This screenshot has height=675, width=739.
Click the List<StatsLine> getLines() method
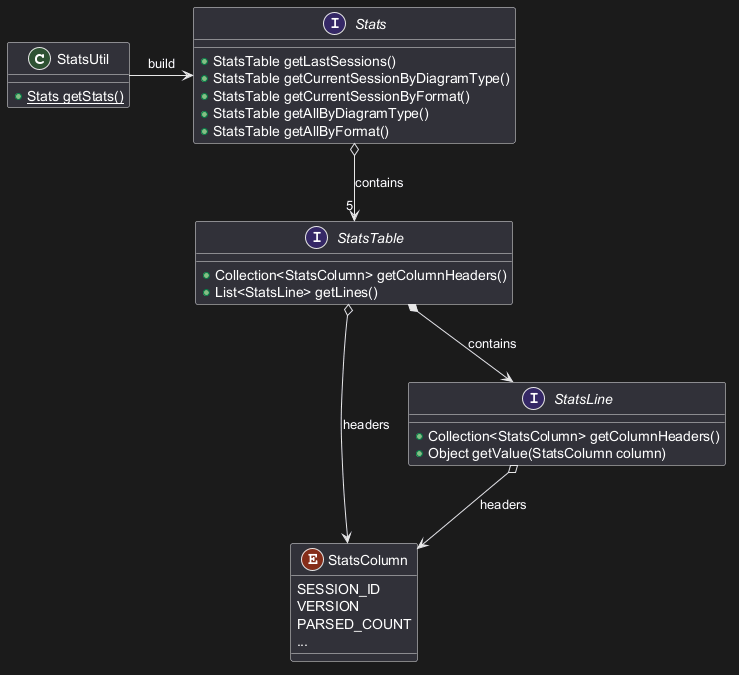(296, 292)
